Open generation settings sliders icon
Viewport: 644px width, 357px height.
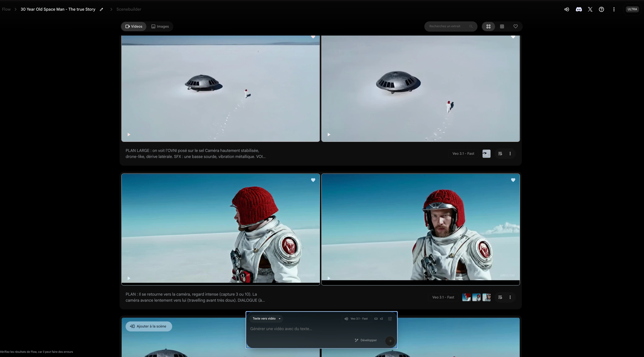tap(390, 319)
